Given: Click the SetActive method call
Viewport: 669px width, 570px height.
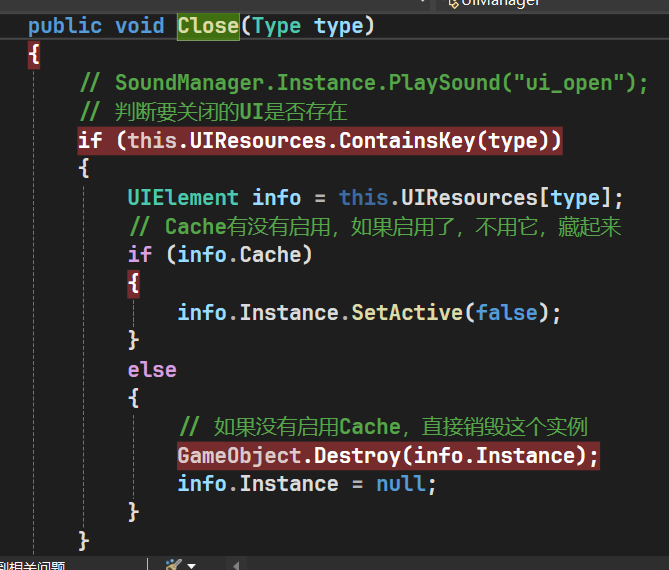Looking at the screenshot, I should [x=407, y=312].
